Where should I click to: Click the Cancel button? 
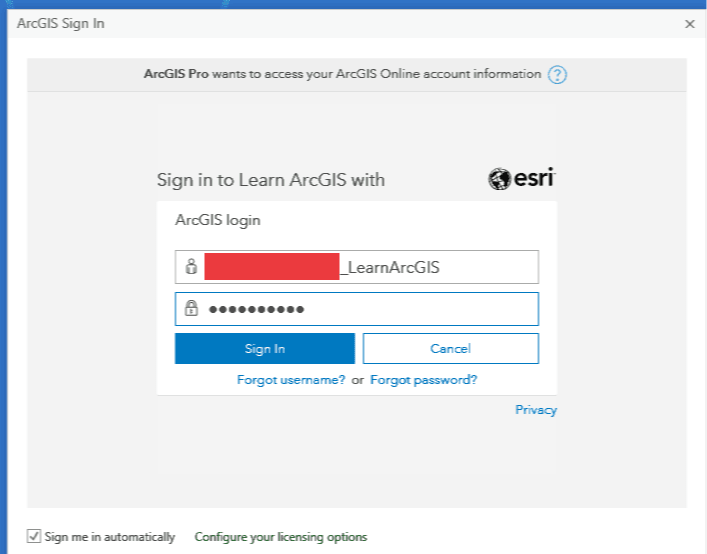pos(450,348)
